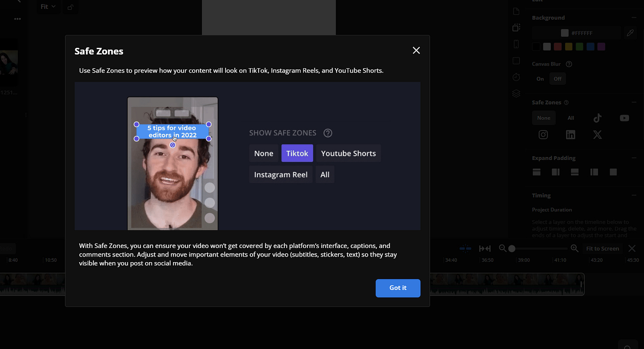
Task: Click the 39:00 timeline ruler mark
Action: [524, 260]
